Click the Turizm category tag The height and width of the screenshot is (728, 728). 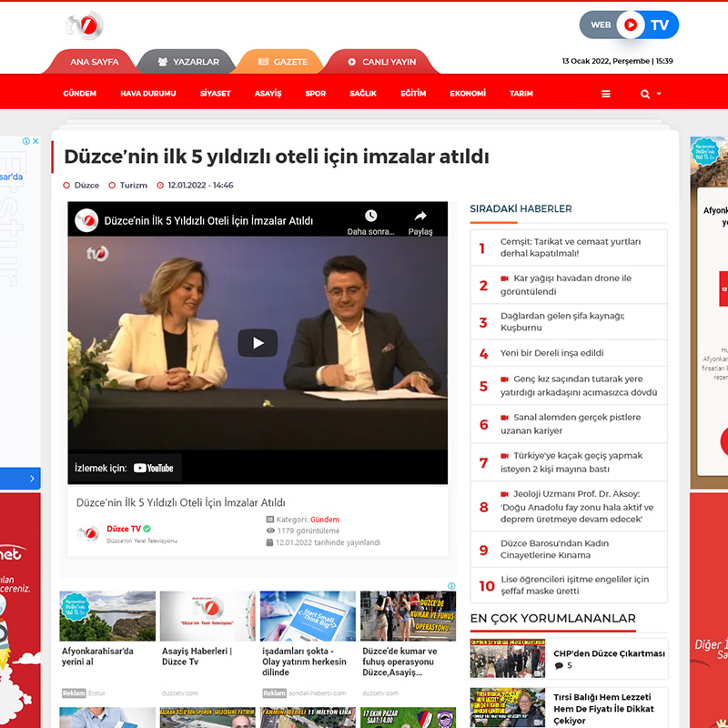133,186
